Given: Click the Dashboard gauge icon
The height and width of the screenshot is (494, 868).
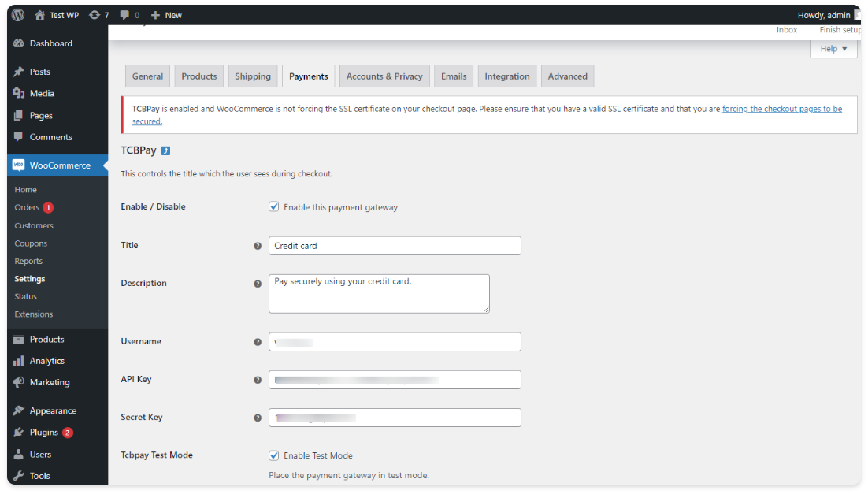Looking at the screenshot, I should click(19, 43).
